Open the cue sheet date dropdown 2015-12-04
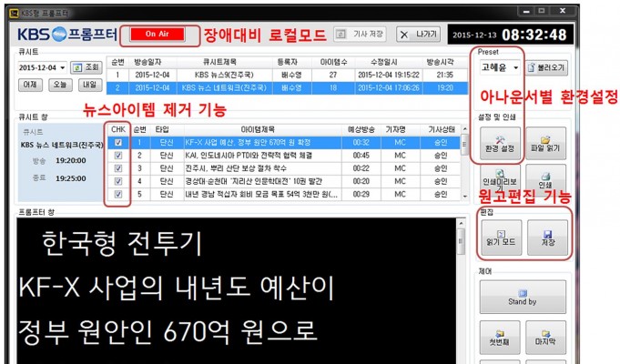This screenshot has height=364, width=620. click(x=42, y=67)
